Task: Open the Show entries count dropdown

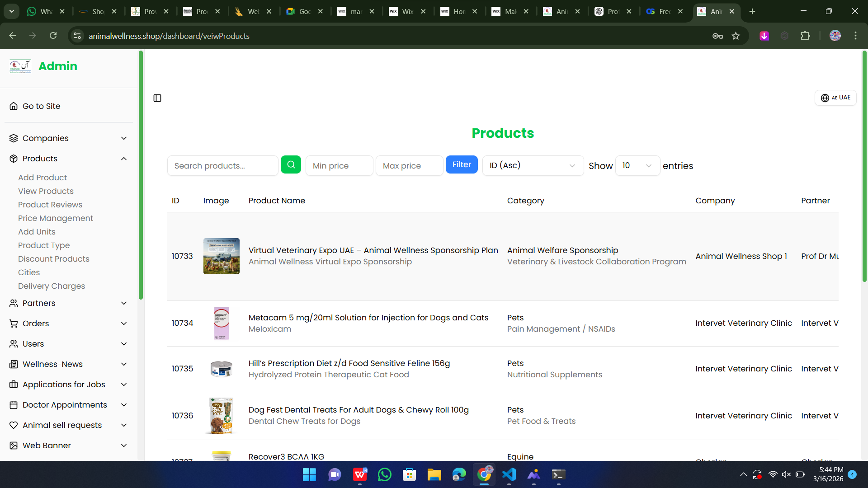Action: 637,166
